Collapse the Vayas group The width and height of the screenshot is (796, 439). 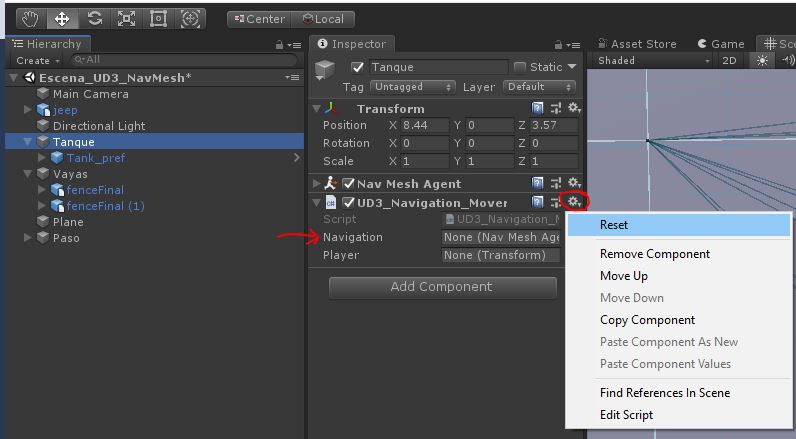27,174
